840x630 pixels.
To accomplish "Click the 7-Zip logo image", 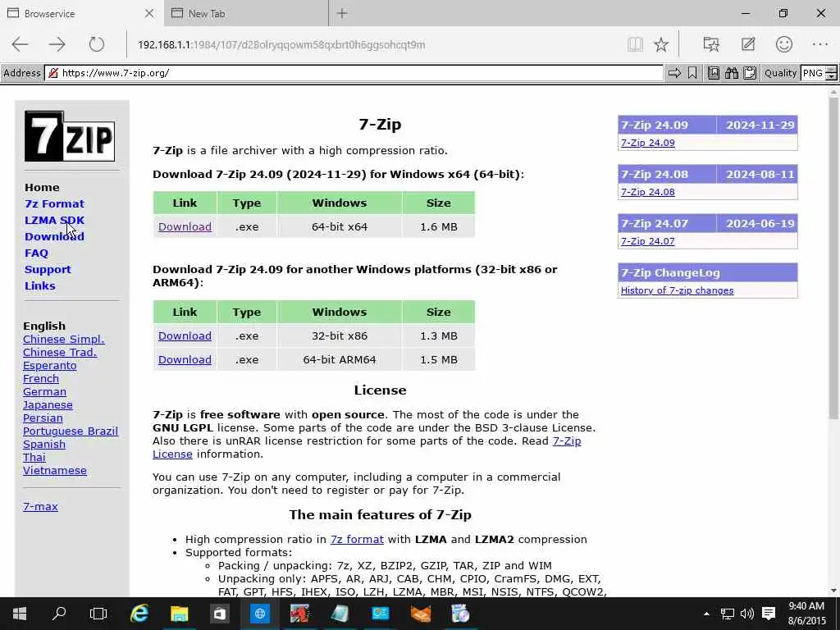I will click(70, 136).
